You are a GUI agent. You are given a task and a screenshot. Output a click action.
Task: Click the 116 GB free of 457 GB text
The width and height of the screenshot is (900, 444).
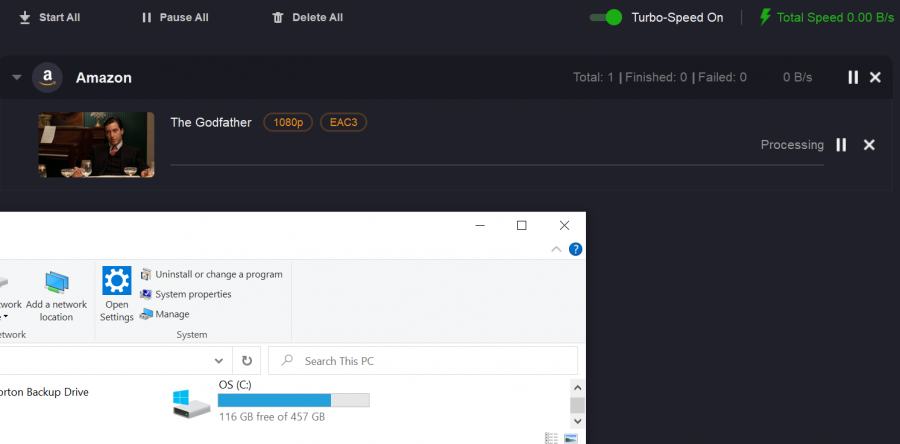[272, 417]
